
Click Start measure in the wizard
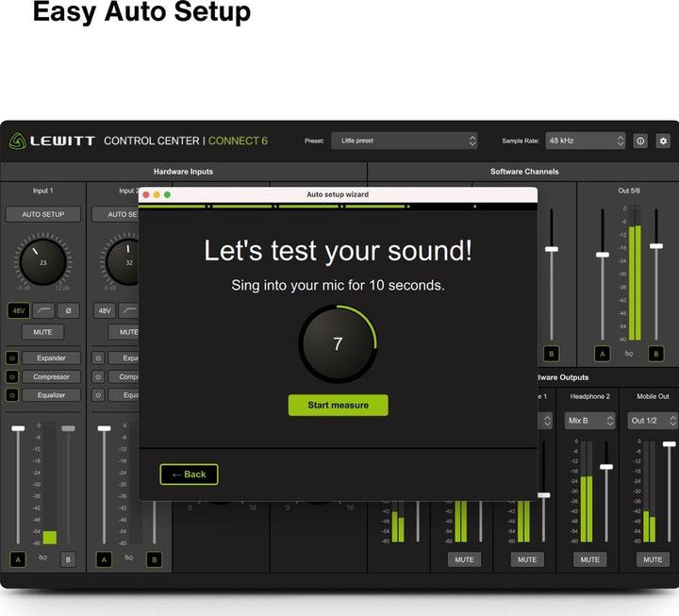339,405
